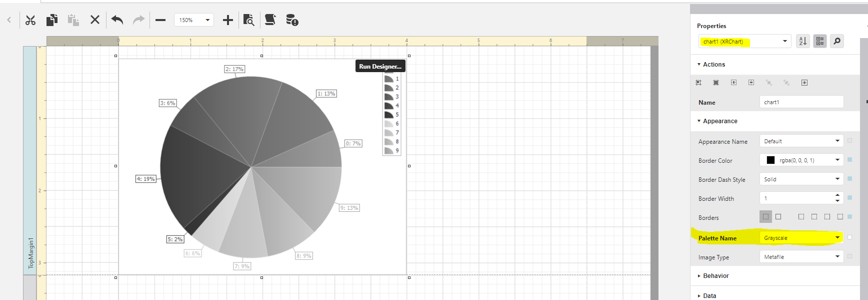The image size is (868, 300).
Task: Delete the selected control with the X icon
Action: click(x=95, y=20)
